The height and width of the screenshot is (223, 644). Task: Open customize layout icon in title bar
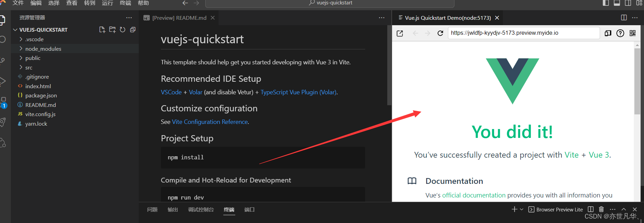pyautogui.click(x=639, y=3)
